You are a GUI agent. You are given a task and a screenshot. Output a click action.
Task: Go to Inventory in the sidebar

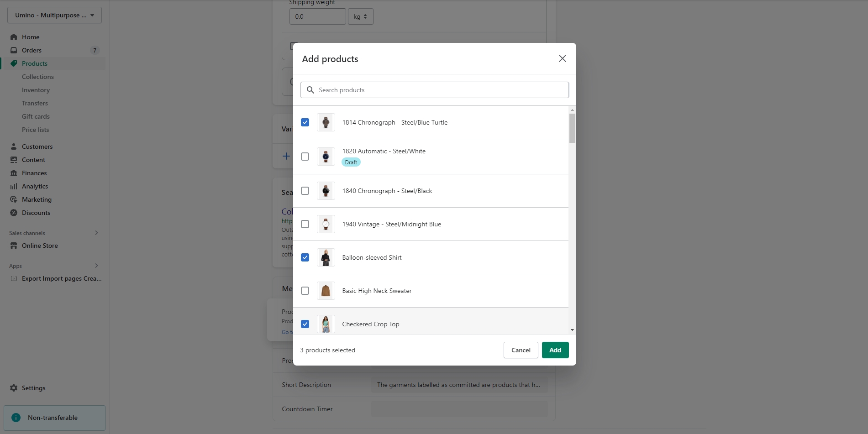[x=36, y=90]
